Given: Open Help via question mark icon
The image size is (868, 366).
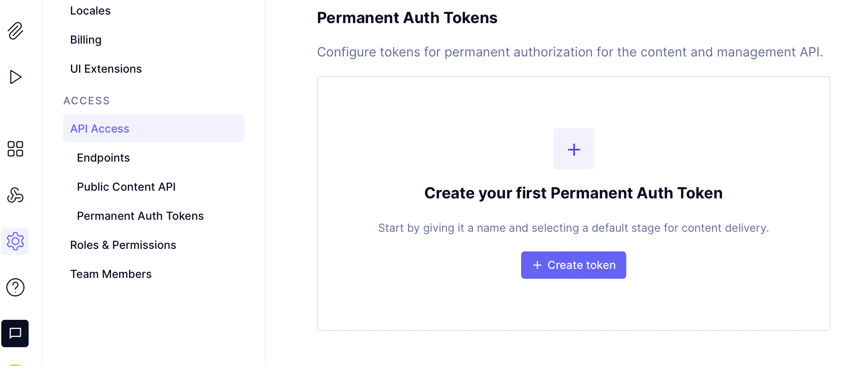Looking at the screenshot, I should click(15, 287).
